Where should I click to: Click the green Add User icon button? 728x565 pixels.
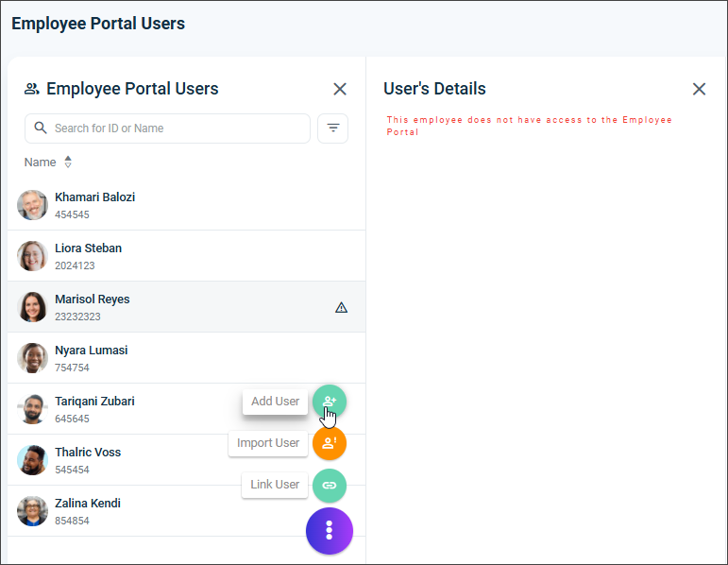coord(330,402)
